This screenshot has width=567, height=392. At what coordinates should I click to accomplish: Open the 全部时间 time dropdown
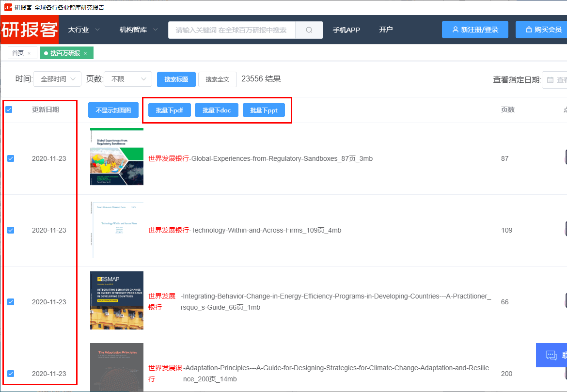point(57,79)
